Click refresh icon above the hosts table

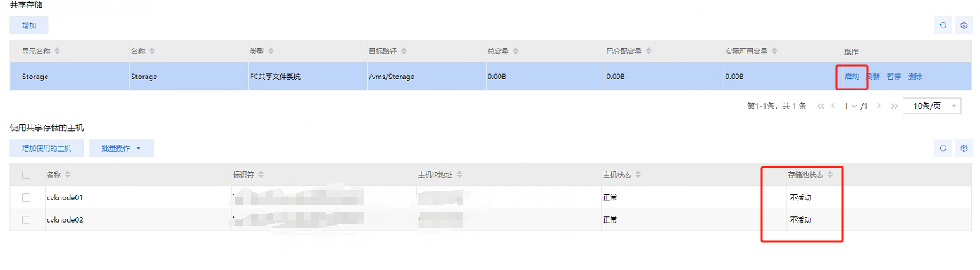tap(943, 149)
